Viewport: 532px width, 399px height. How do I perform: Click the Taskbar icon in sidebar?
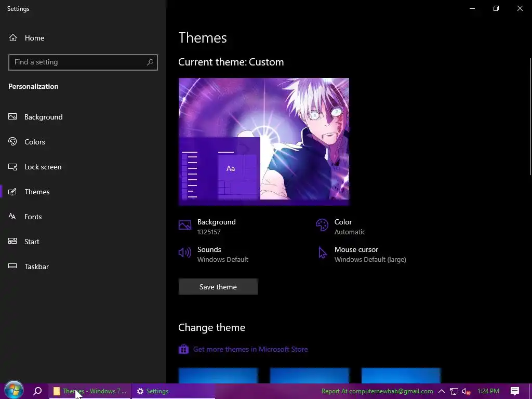point(12,266)
